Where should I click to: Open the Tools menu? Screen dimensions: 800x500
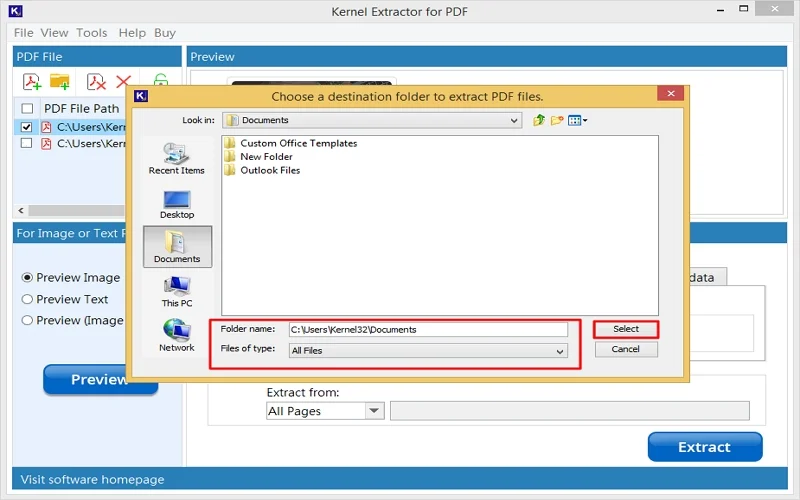[92, 33]
